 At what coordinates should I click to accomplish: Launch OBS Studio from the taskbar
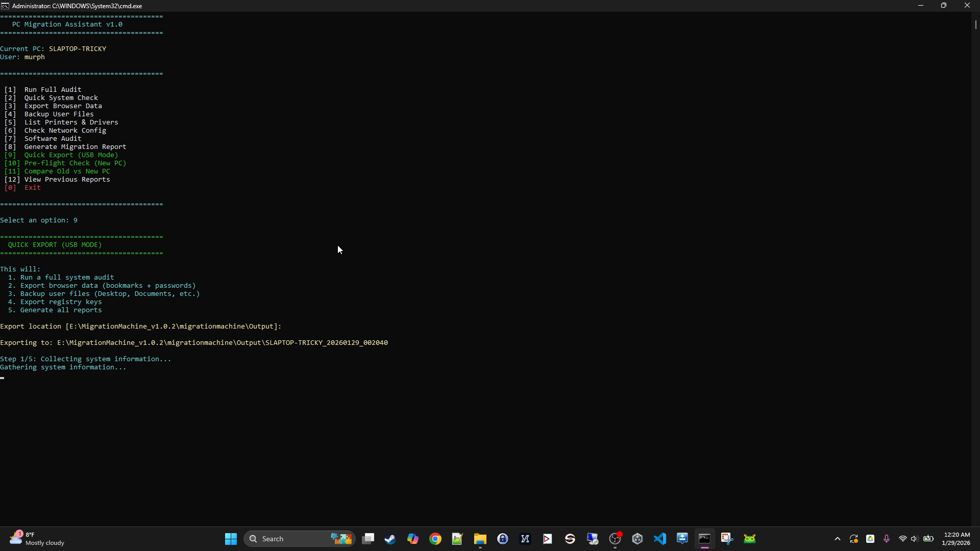tap(615, 539)
